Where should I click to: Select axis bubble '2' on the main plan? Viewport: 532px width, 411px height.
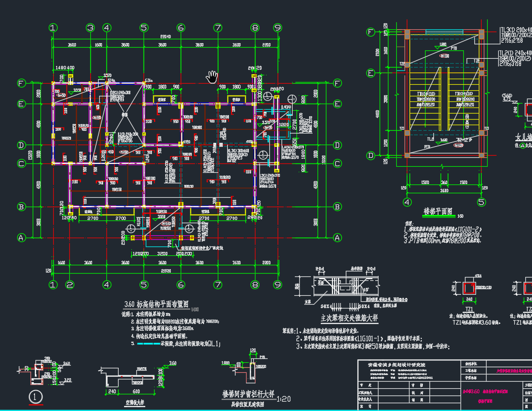[x=70, y=285]
